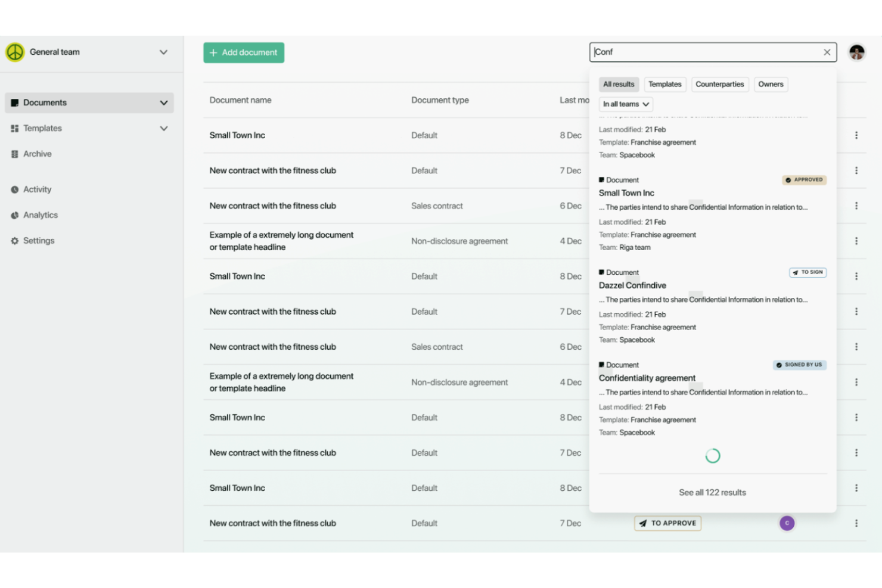882x588 pixels.
Task: Go to Archive in the sidebar
Action: point(38,154)
